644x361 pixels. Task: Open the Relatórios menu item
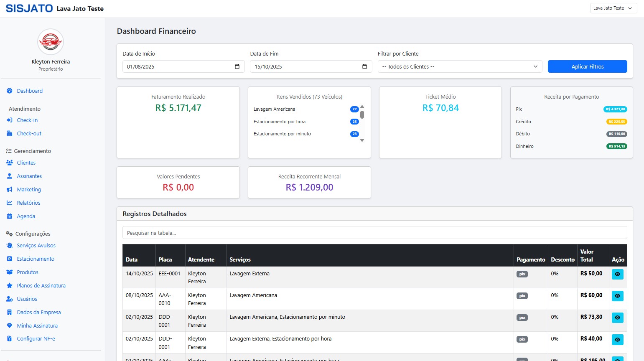[x=28, y=203]
